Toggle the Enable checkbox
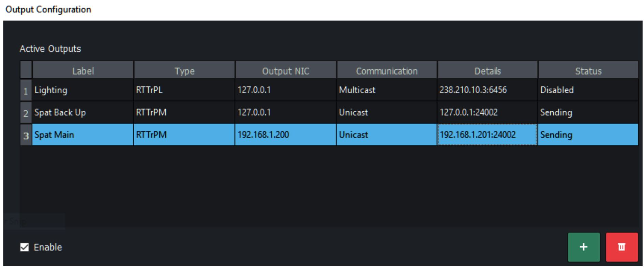This screenshot has width=644, height=269. pyautogui.click(x=25, y=247)
